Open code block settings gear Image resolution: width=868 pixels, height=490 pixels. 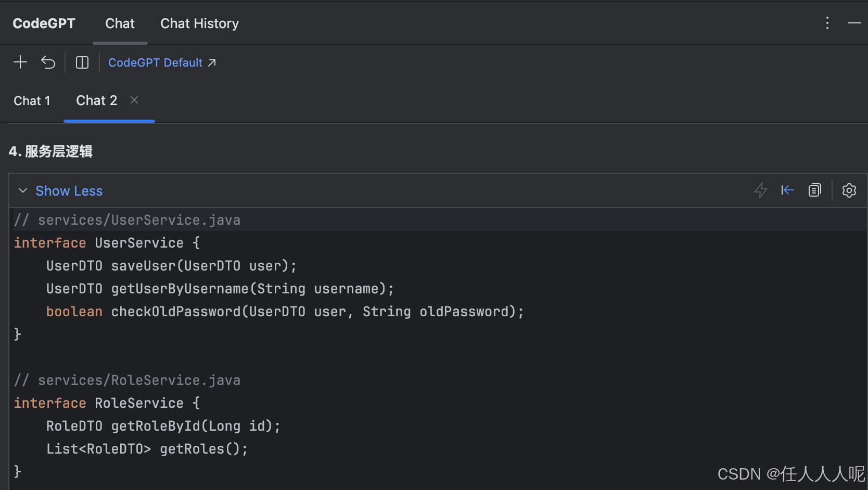[x=849, y=190]
